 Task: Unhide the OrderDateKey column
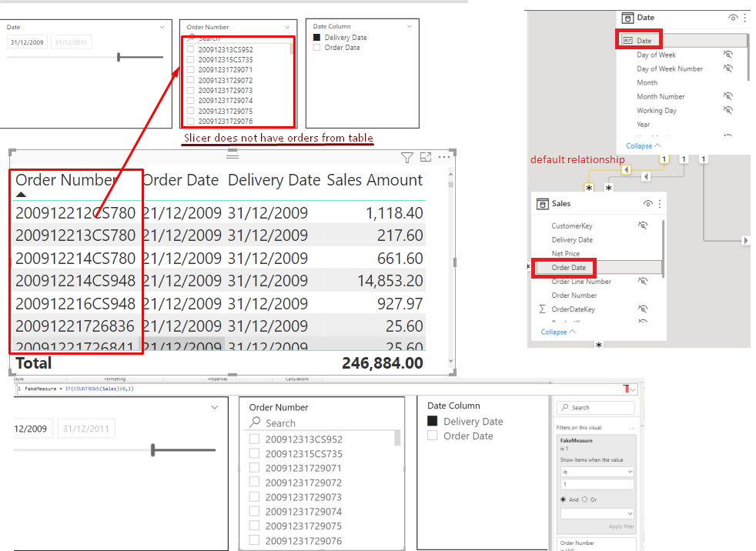[643, 309]
